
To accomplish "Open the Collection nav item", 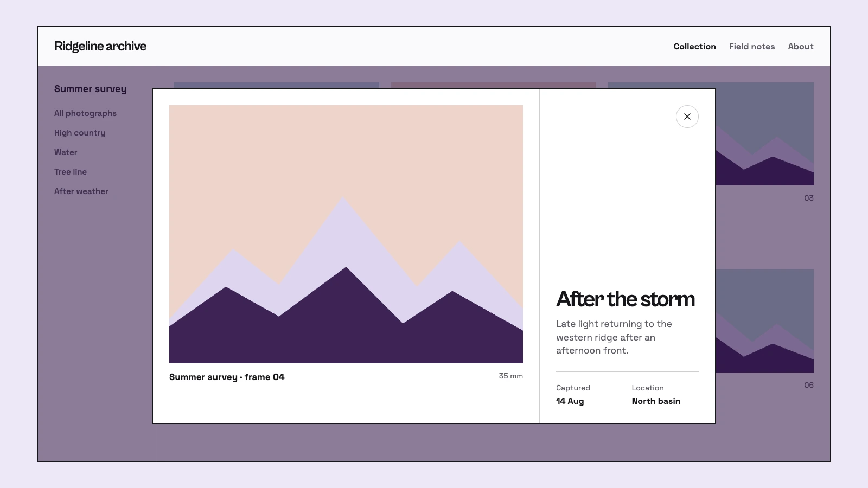I will (695, 47).
